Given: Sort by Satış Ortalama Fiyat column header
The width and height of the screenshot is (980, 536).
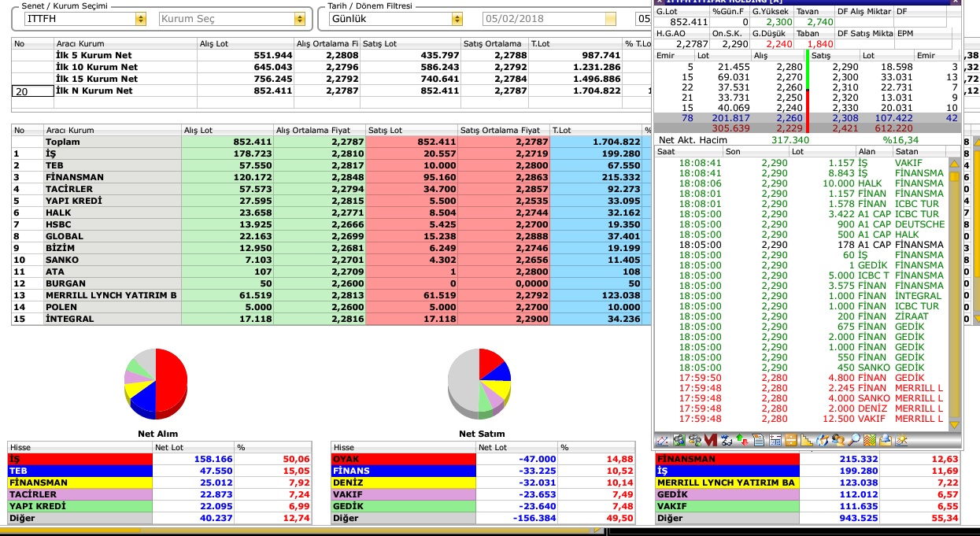Looking at the screenshot, I should [x=504, y=130].
